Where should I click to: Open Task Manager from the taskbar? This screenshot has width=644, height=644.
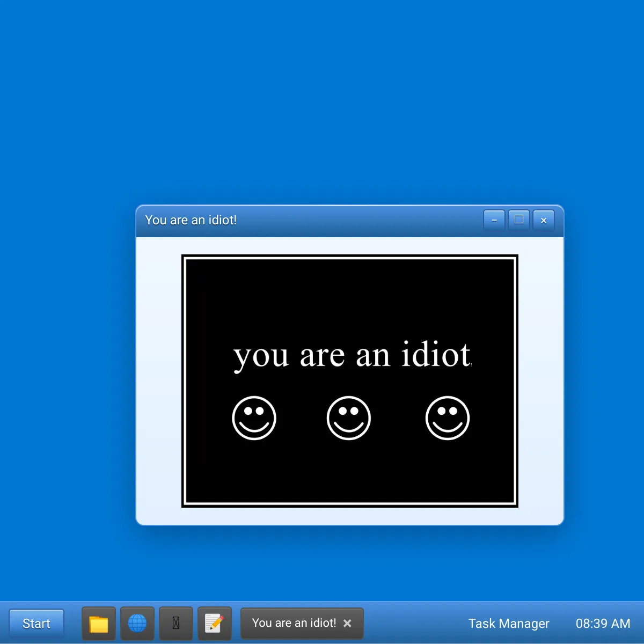pos(509,623)
